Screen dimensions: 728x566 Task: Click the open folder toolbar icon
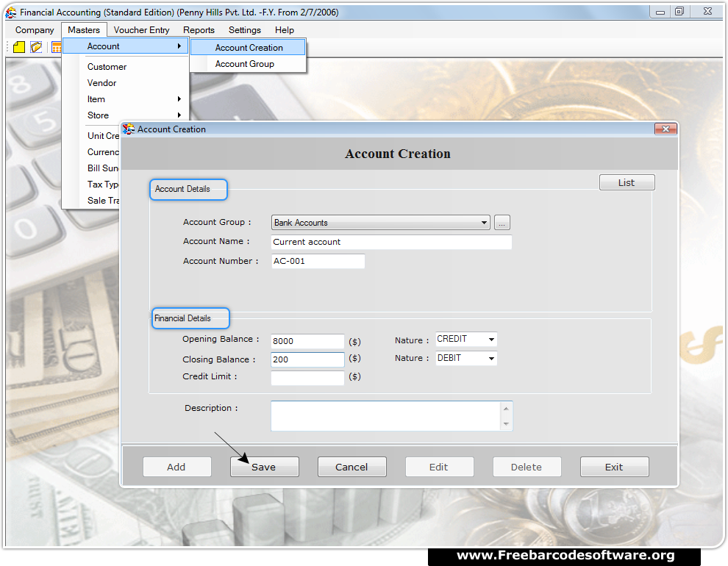click(x=36, y=47)
